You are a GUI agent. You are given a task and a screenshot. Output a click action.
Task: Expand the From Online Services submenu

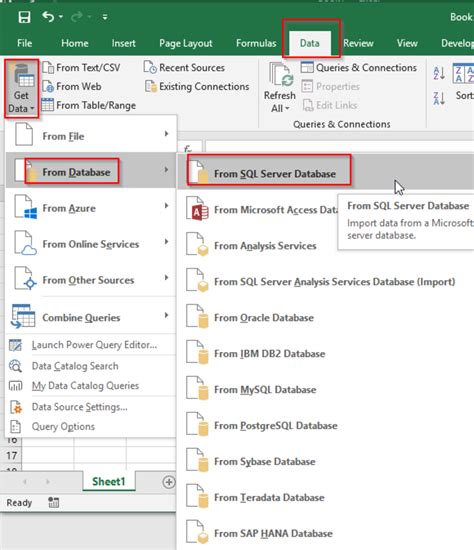pos(91,243)
